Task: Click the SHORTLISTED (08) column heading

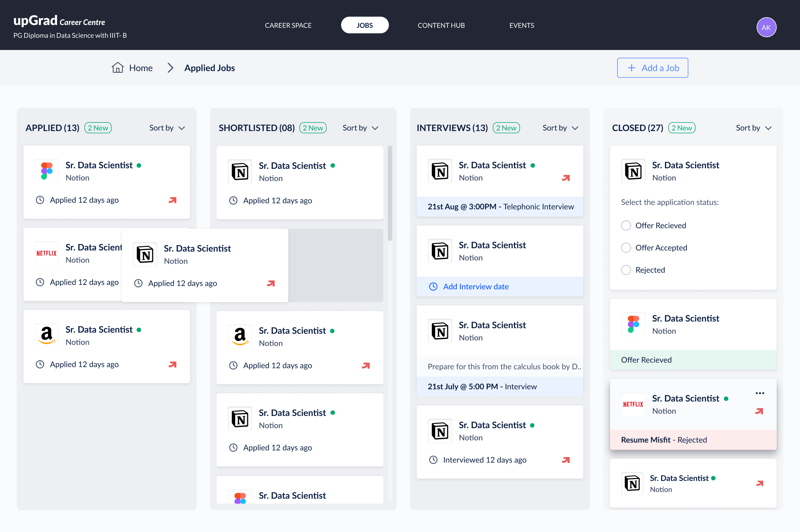Action: coord(257,128)
